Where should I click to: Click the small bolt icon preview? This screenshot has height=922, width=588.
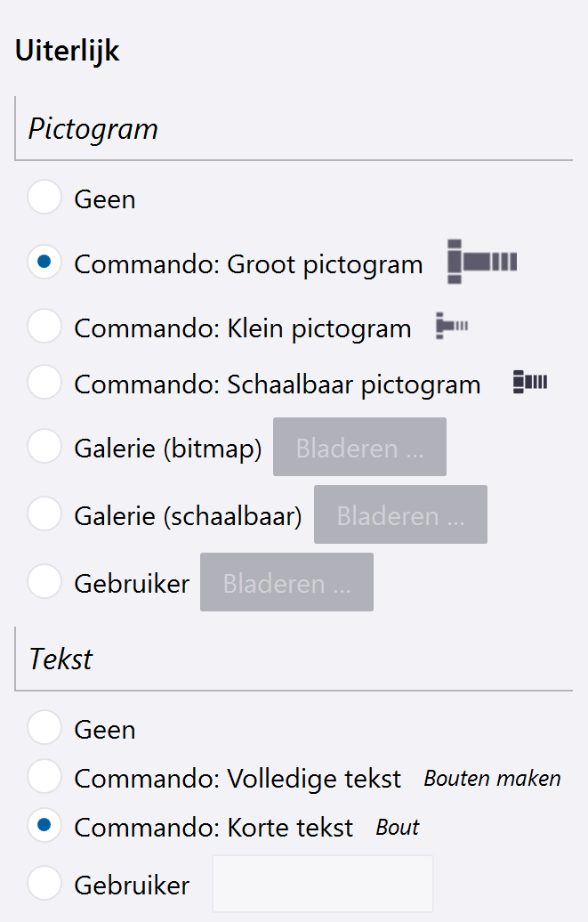452,327
